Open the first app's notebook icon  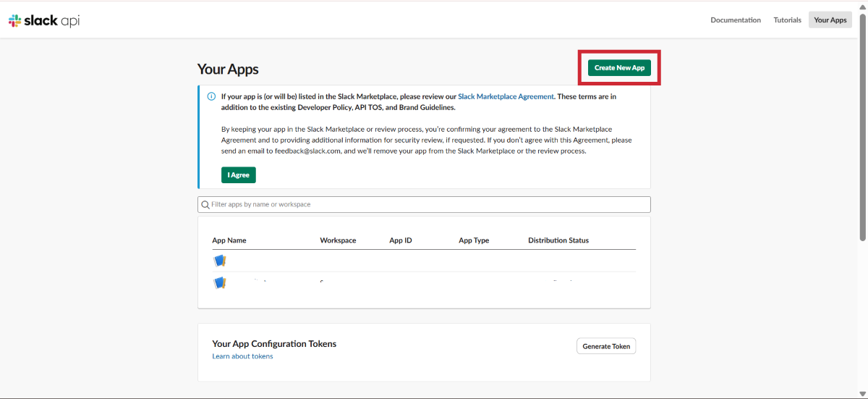pos(220,261)
